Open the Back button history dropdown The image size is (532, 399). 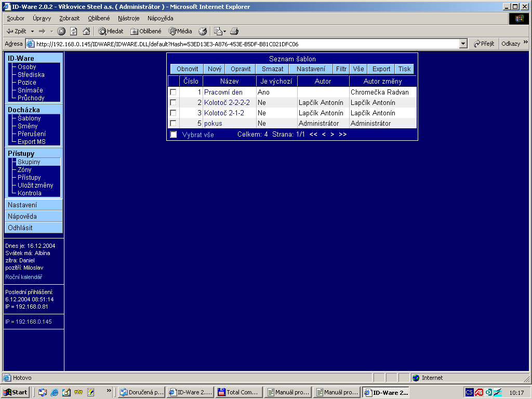[33, 31]
